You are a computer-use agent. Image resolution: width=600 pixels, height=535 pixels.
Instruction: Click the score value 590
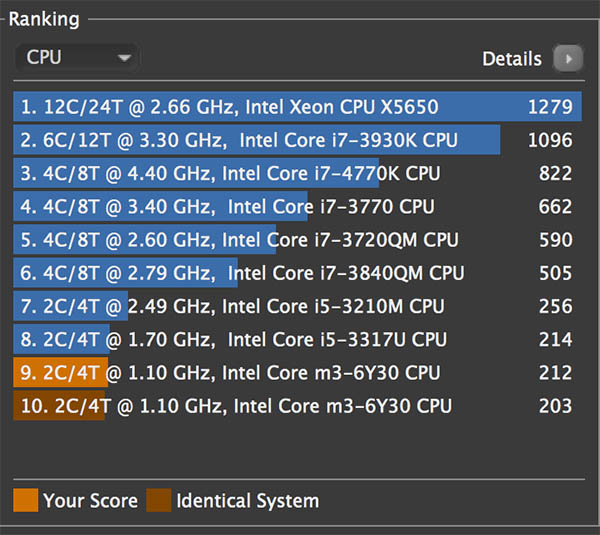coord(556,240)
